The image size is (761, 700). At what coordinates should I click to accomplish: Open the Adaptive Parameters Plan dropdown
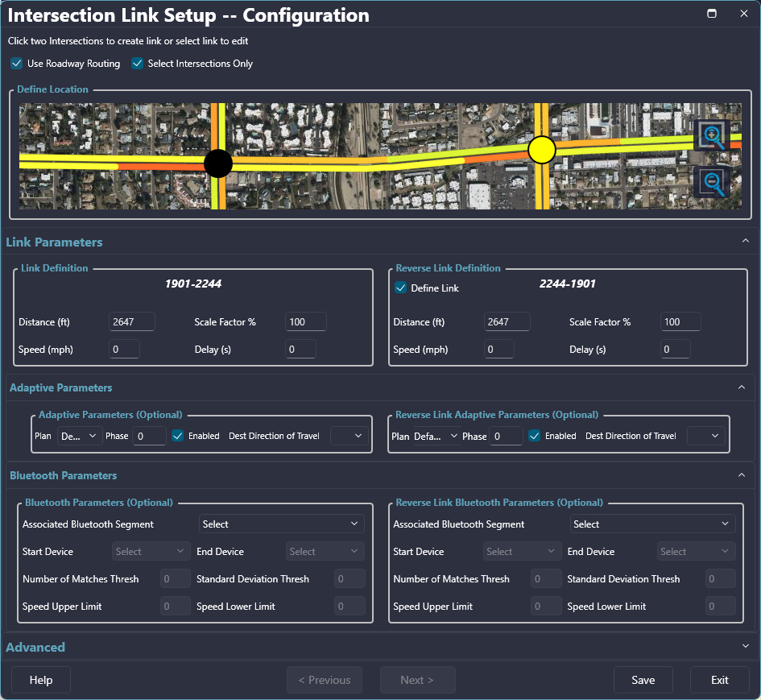(79, 436)
